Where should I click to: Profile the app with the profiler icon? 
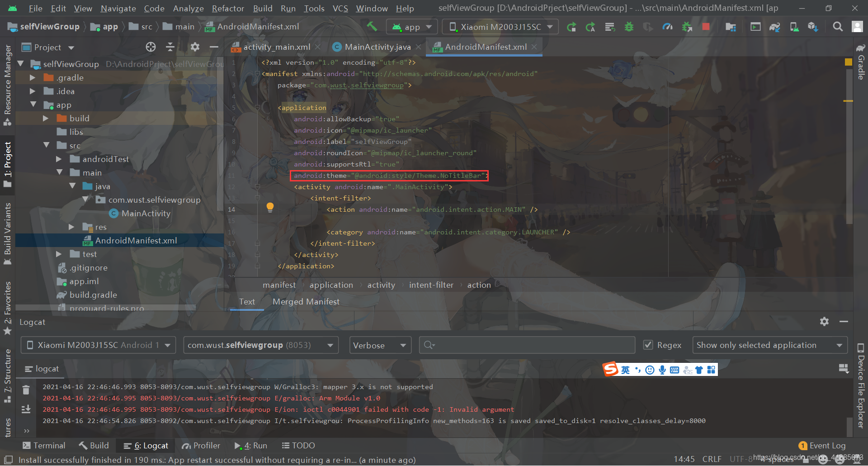[668, 26]
